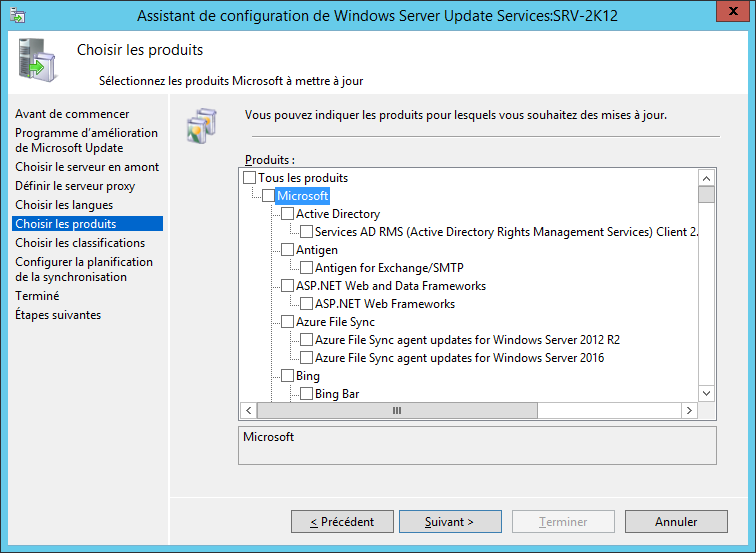This screenshot has width=756, height=553.
Task: Click the server icon in the header
Action: (x=37, y=60)
